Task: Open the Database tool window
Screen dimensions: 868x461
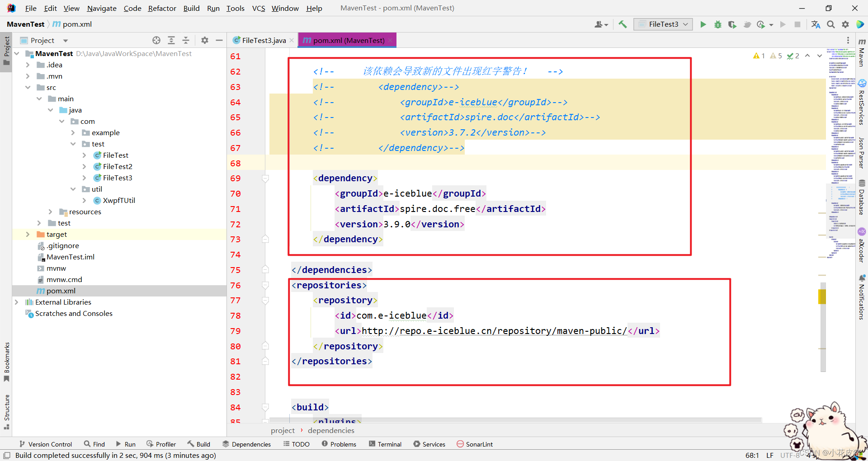Action: click(x=862, y=197)
